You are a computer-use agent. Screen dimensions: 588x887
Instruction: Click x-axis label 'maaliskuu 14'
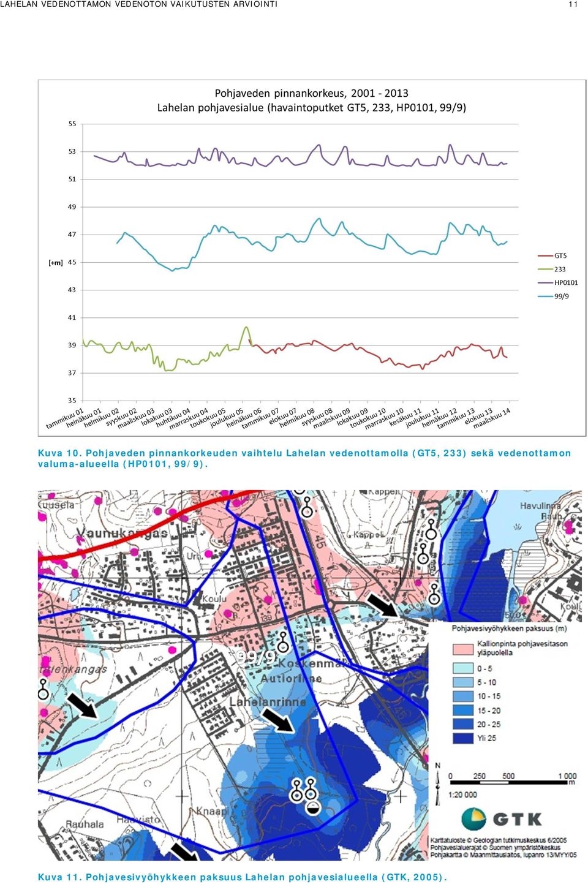click(492, 418)
